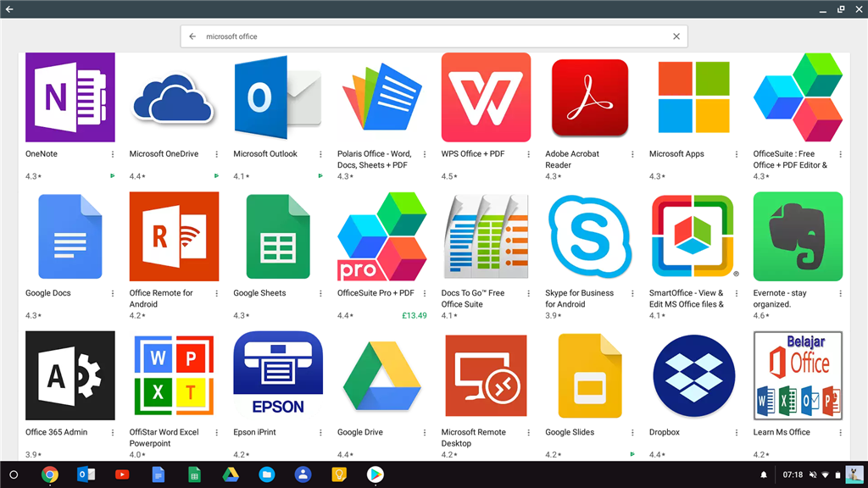Click the microsoft office search field
This screenshot has height=488, width=868.
[434, 36]
